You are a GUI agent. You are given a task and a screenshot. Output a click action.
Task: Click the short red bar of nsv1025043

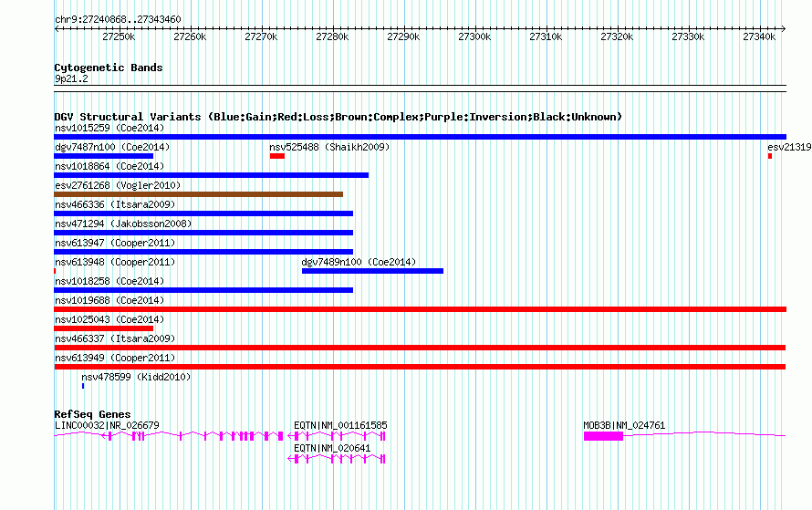pyautogui.click(x=104, y=328)
